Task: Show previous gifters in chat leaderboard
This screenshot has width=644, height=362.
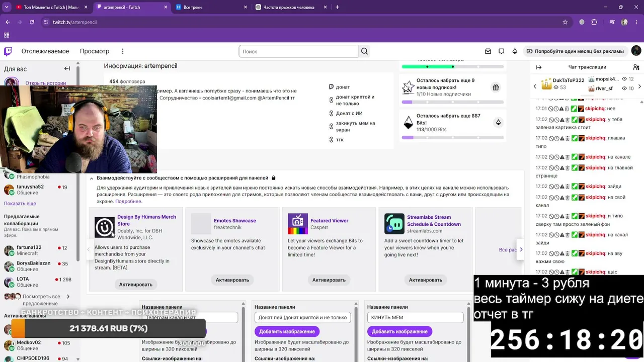Action: (x=535, y=86)
